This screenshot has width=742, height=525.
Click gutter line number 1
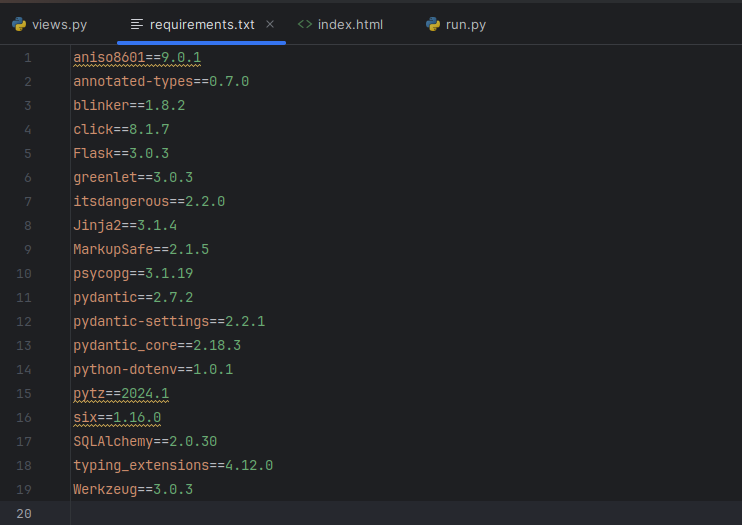pyautogui.click(x=28, y=58)
